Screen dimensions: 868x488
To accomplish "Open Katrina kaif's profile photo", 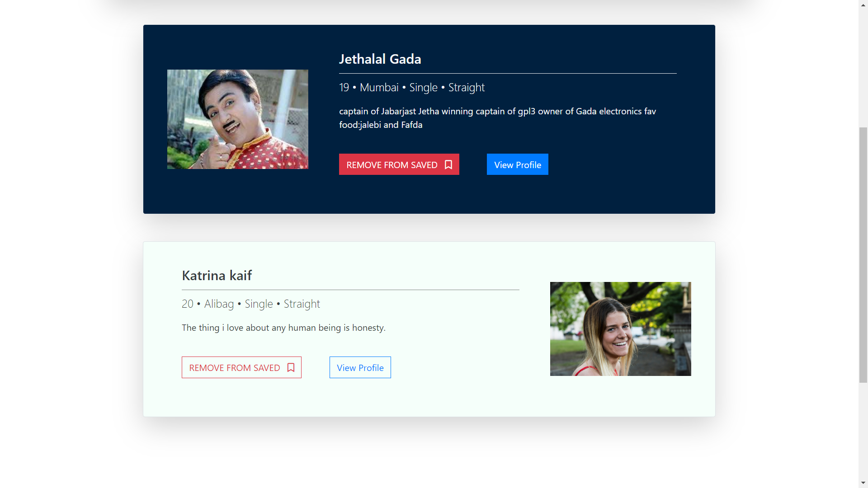I will [620, 329].
